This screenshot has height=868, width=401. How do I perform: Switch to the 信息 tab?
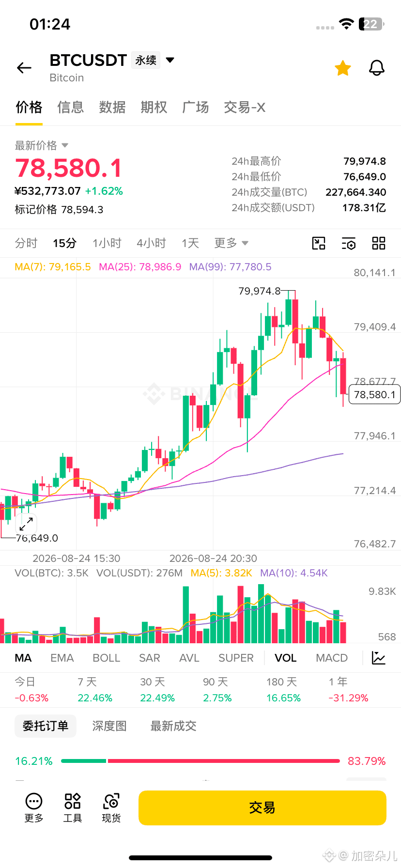pos(71,107)
